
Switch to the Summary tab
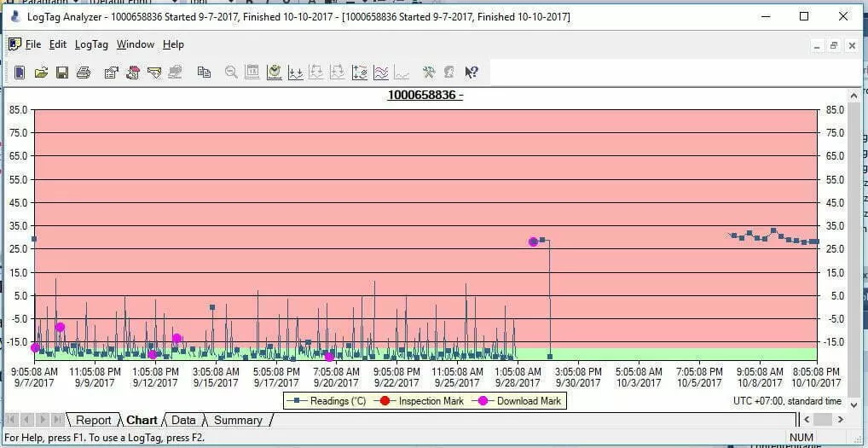(x=238, y=420)
